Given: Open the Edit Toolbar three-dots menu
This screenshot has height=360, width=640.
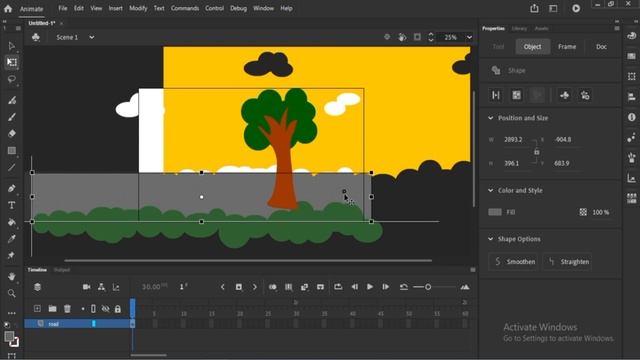Looking at the screenshot, I should click(11, 313).
